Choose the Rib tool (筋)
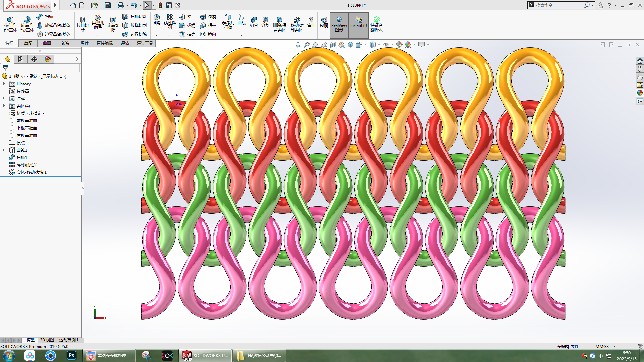The image size is (644, 362). (185, 16)
